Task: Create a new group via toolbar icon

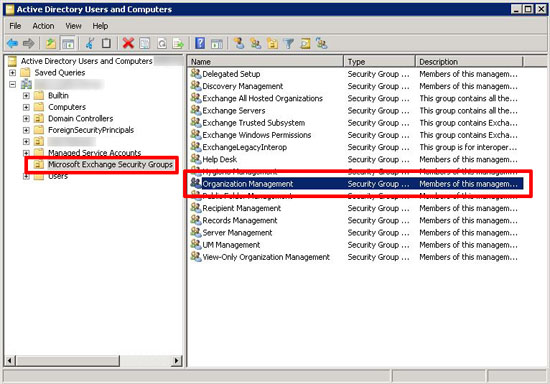Action: 256,43
